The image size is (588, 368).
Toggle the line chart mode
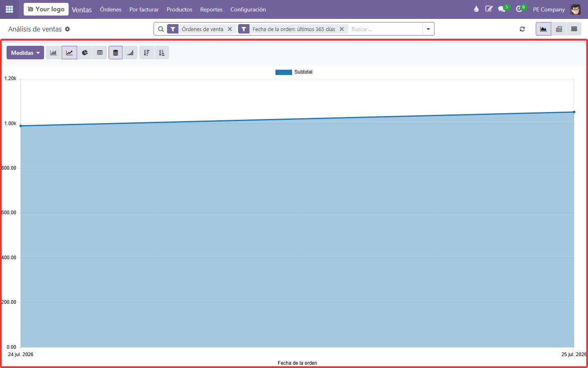point(69,53)
